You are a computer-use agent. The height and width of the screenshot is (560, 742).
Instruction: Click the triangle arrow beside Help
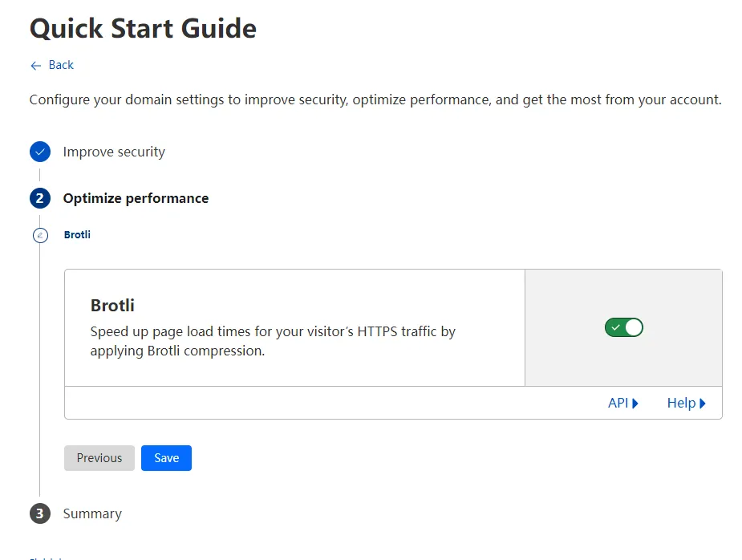click(x=703, y=404)
